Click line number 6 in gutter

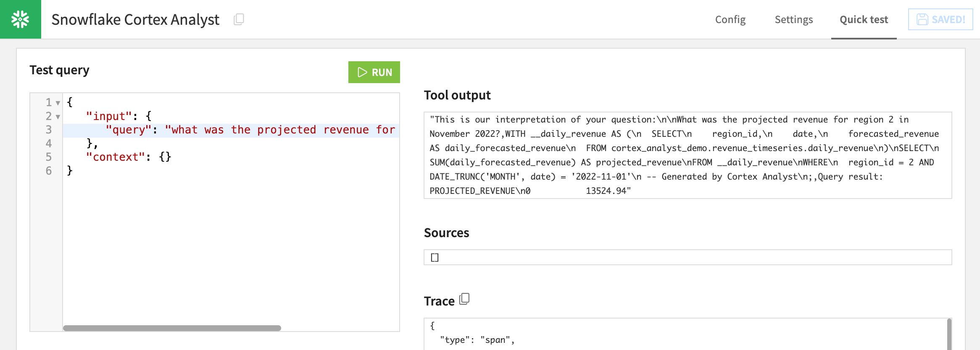coord(49,171)
